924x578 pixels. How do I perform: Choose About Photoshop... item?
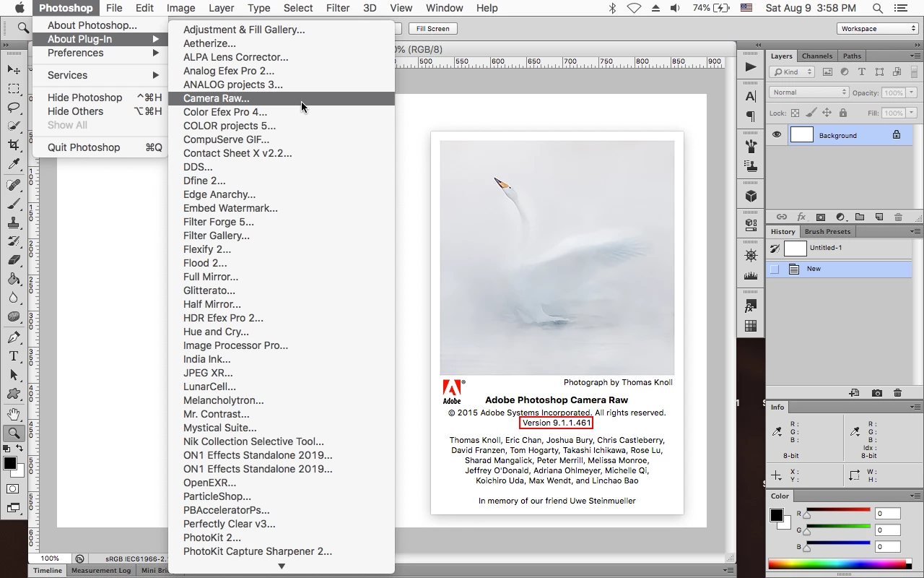[x=100, y=25]
